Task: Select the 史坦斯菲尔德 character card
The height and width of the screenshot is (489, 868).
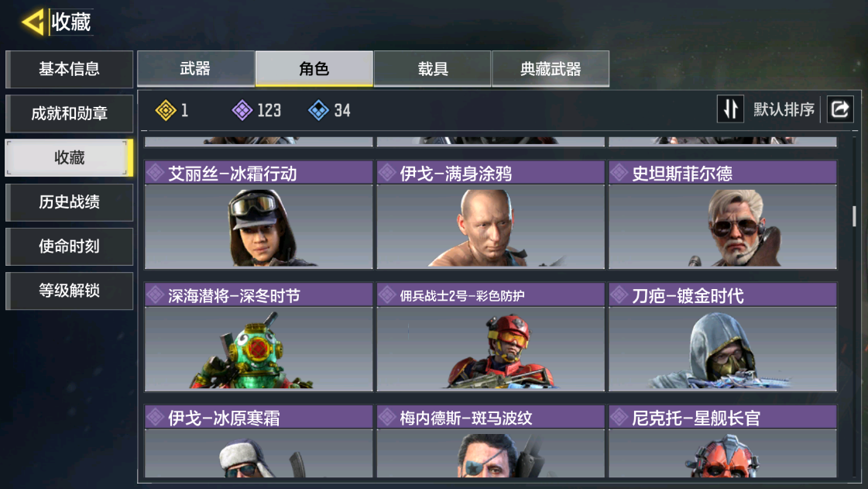Action: 722,215
